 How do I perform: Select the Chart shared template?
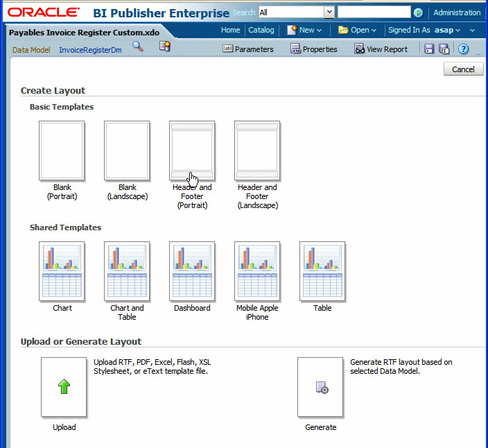[62, 271]
